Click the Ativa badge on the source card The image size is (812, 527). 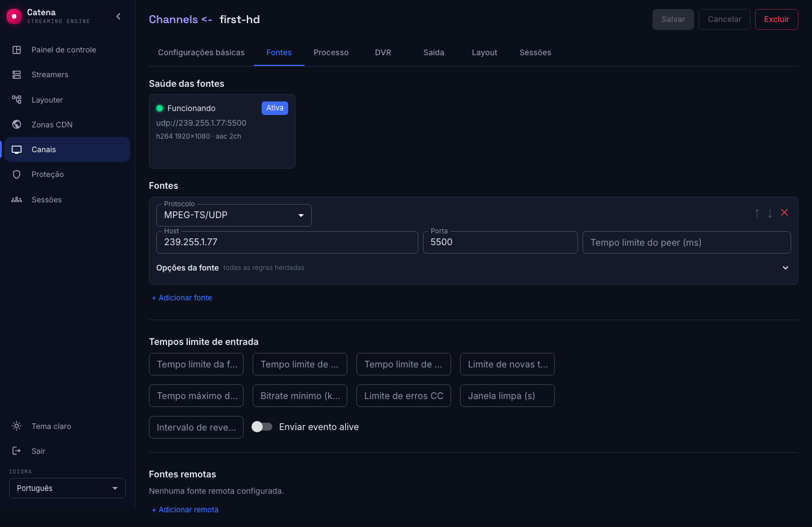275,108
